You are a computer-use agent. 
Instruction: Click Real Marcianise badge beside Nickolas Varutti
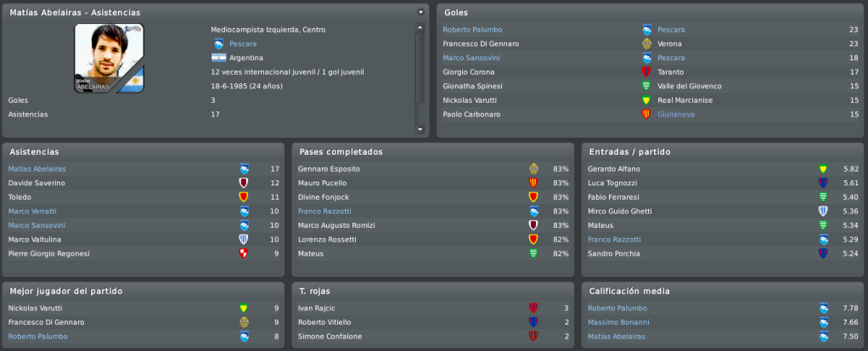[x=646, y=100]
